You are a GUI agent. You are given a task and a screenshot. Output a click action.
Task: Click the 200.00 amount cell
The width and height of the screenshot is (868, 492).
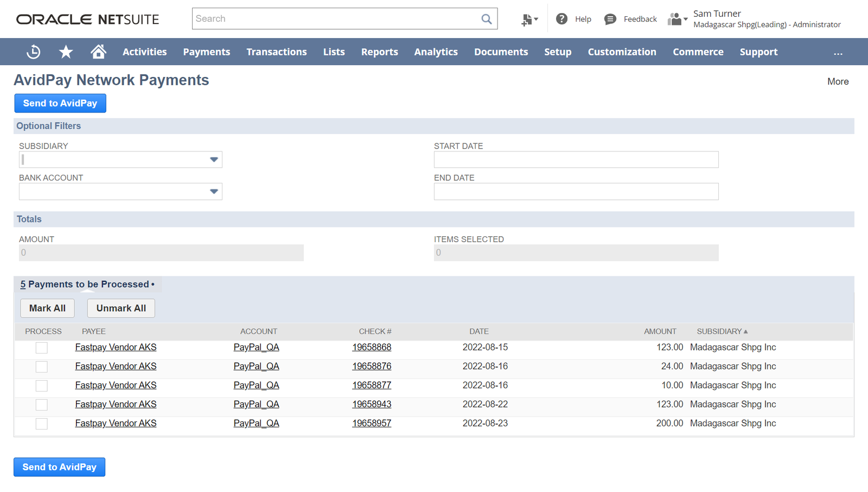(669, 423)
